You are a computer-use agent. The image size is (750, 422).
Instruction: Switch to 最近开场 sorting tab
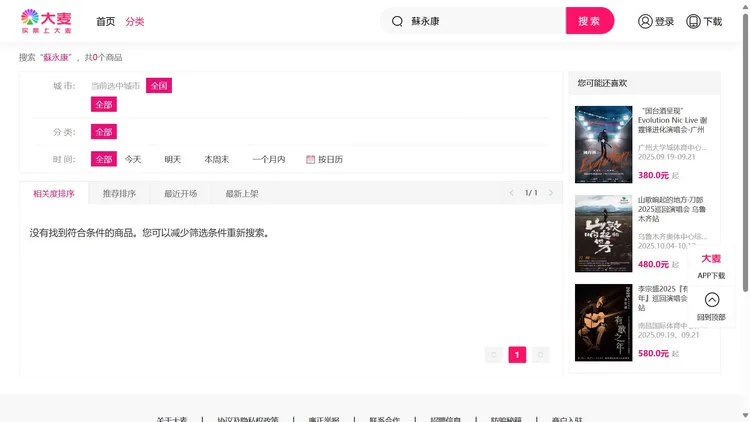(x=180, y=193)
